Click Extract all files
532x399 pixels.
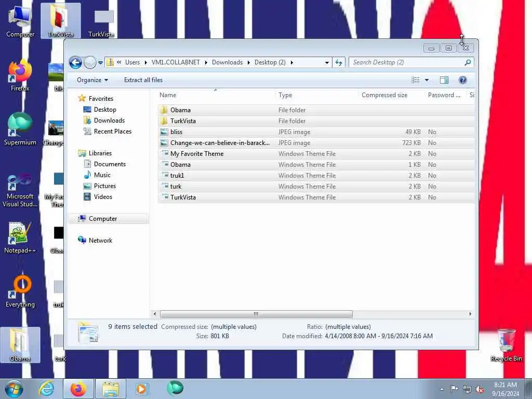[143, 80]
